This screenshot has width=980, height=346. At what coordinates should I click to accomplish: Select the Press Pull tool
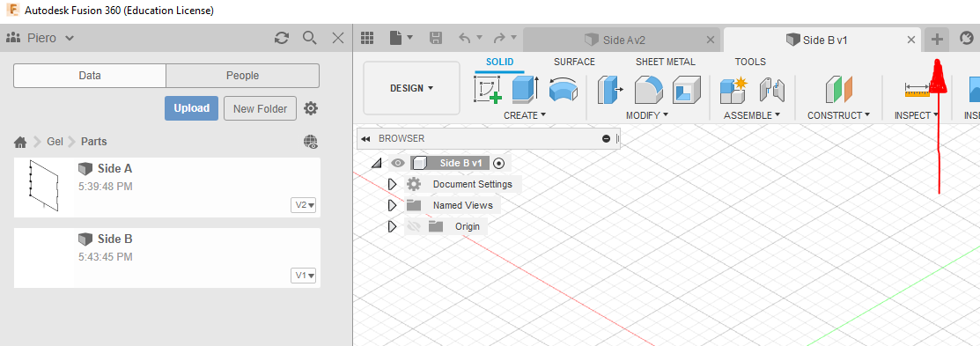[610, 89]
